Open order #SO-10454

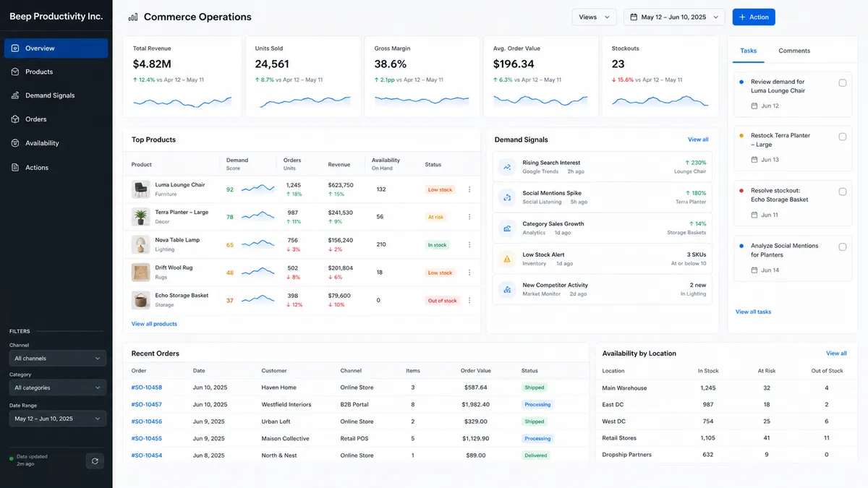click(x=147, y=455)
